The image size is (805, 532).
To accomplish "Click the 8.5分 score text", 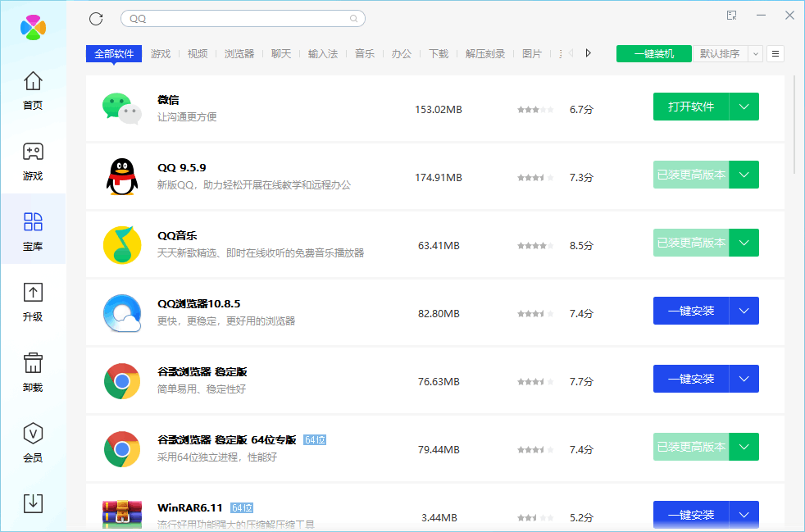I will 581,245.
